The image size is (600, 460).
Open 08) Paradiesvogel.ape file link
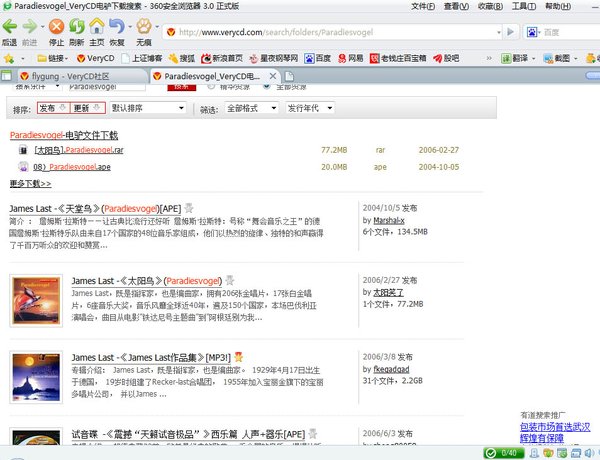pyautogui.click(x=72, y=167)
